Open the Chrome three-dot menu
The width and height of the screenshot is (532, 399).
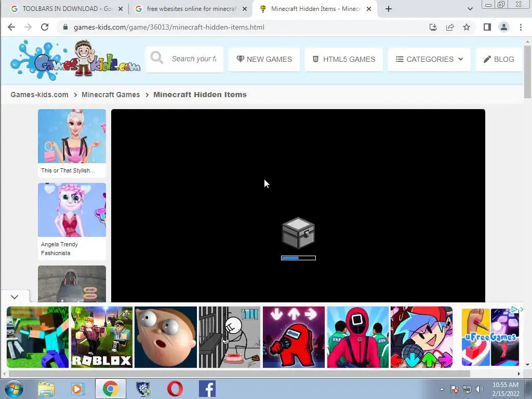pyautogui.click(x=521, y=27)
